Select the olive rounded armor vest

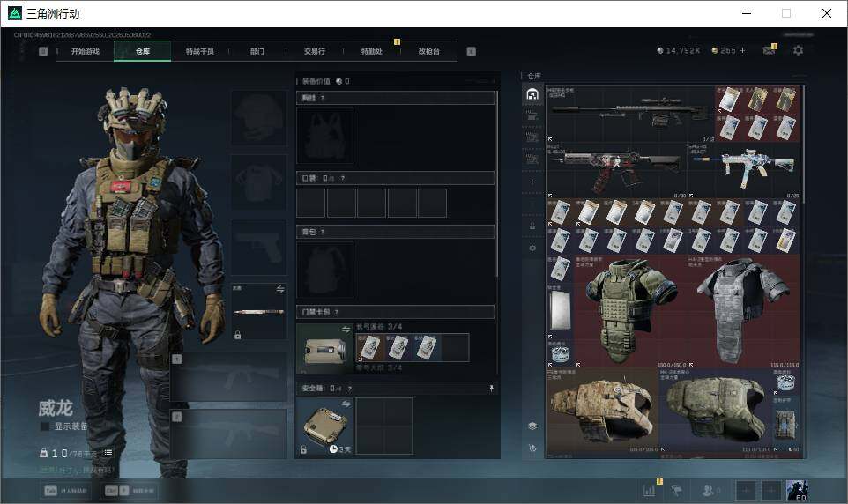tap(715, 411)
